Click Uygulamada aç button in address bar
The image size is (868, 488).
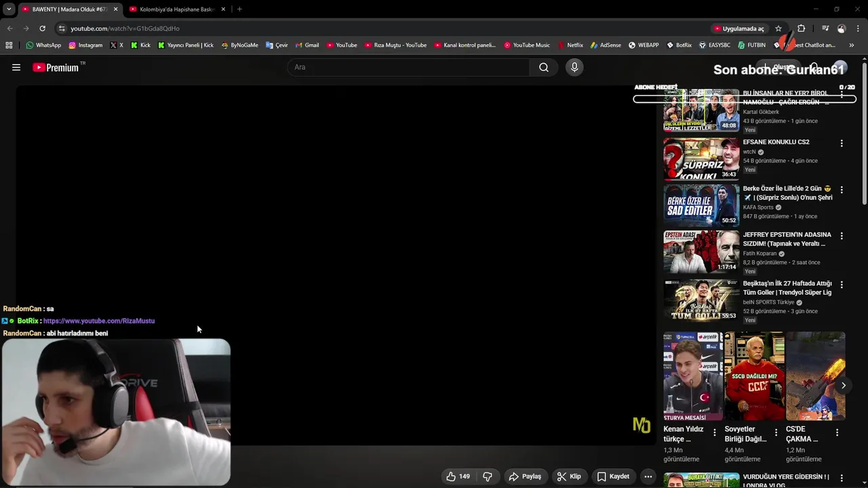click(x=739, y=28)
